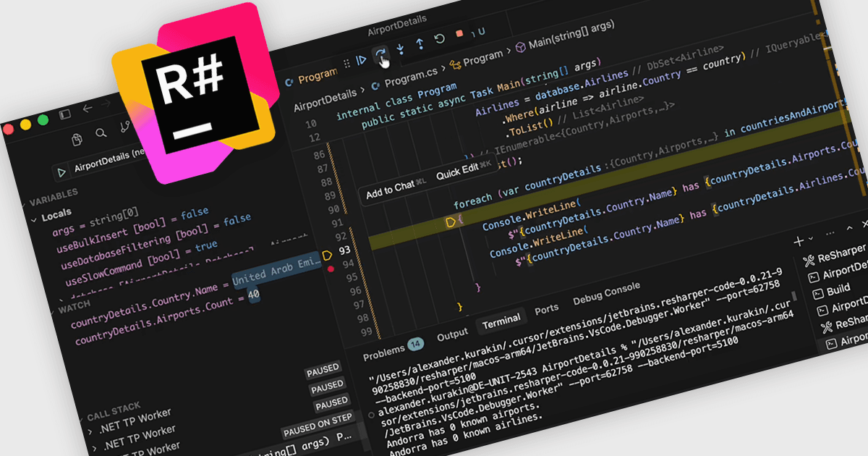Click the inline execution pointer in the code

click(x=450, y=222)
